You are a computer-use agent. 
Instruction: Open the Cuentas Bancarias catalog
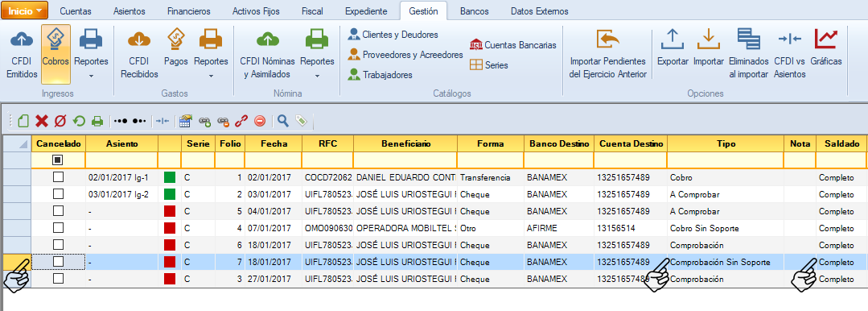point(513,45)
